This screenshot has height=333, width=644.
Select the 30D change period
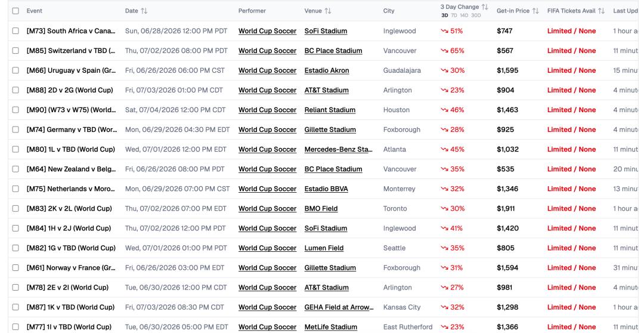click(x=476, y=15)
